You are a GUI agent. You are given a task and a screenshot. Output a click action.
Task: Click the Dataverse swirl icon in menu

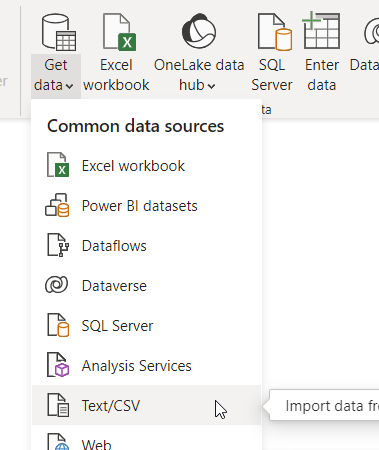click(57, 285)
